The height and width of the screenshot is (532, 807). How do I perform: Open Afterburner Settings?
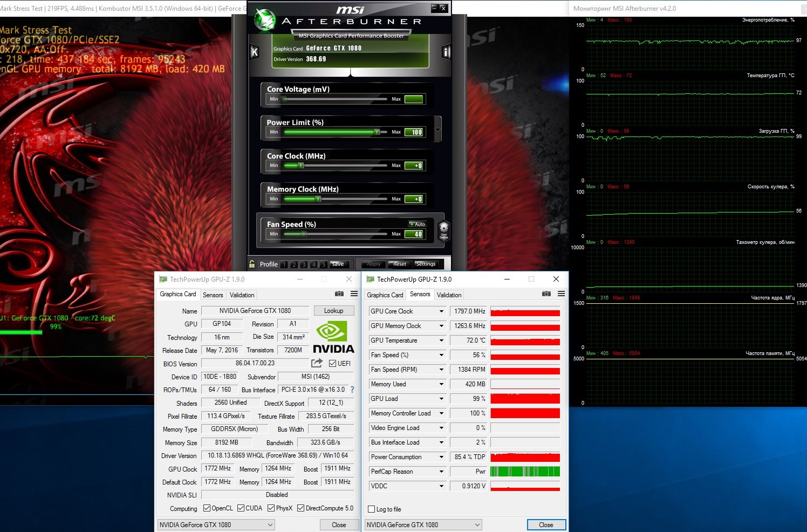click(x=426, y=264)
